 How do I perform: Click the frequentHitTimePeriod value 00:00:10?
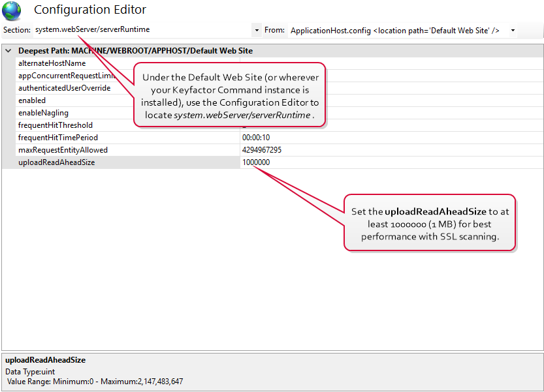click(256, 138)
